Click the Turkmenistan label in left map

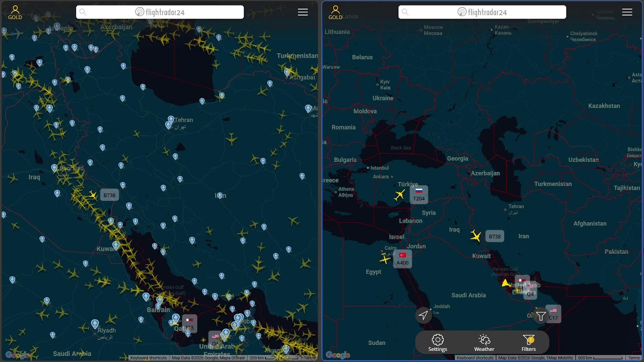tap(297, 56)
